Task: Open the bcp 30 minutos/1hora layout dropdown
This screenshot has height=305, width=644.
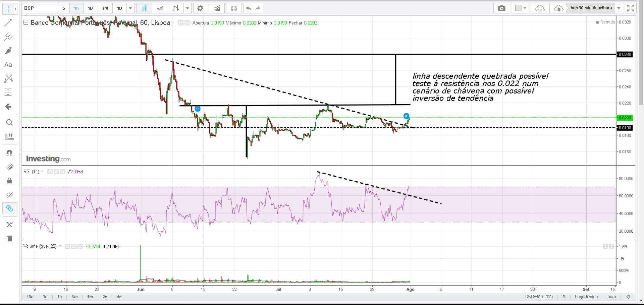Action: [x=619, y=8]
